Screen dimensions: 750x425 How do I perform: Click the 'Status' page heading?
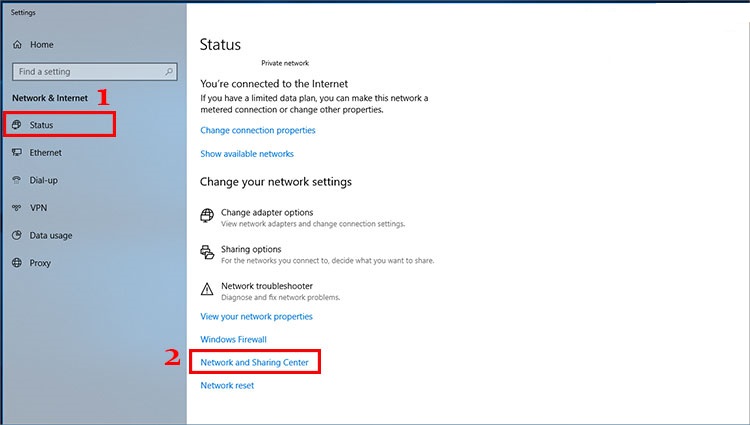[x=220, y=44]
